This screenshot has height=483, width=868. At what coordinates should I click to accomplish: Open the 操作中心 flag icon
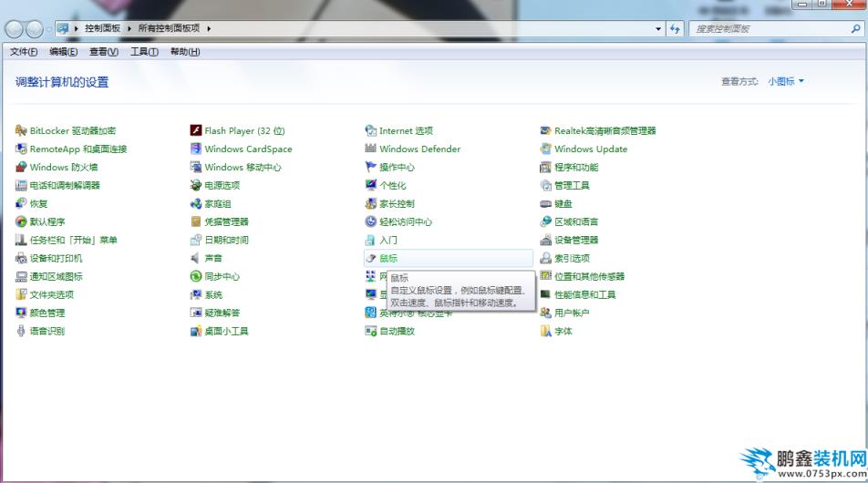[371, 167]
